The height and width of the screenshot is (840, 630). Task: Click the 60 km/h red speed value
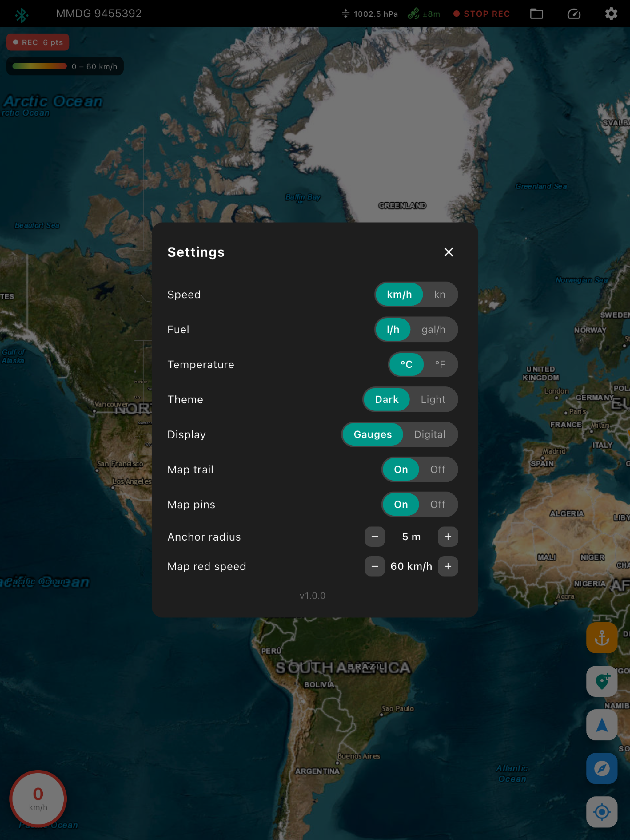411,566
